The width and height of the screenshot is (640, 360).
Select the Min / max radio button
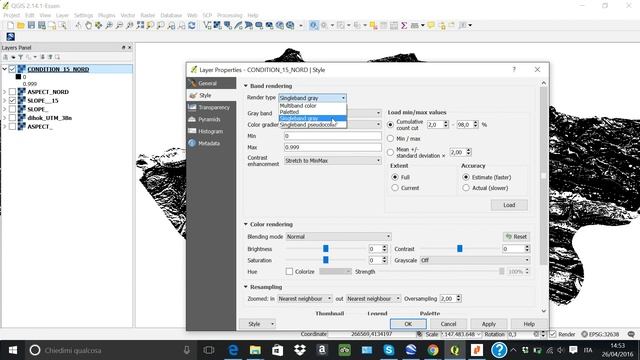click(x=390, y=138)
